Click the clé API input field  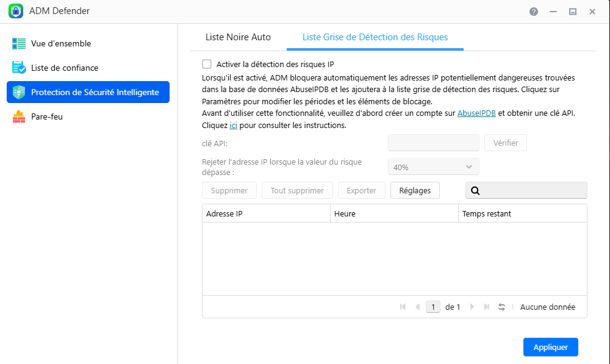click(x=433, y=143)
